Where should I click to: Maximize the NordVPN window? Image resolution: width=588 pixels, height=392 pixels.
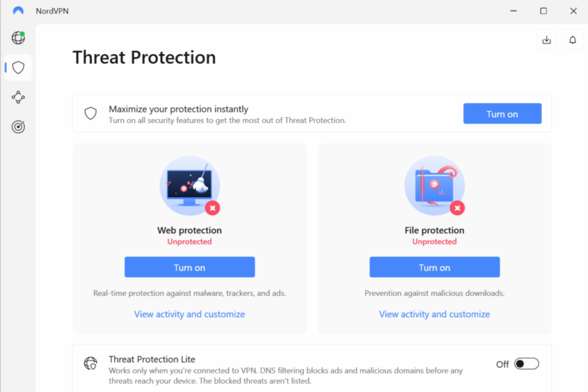(544, 11)
